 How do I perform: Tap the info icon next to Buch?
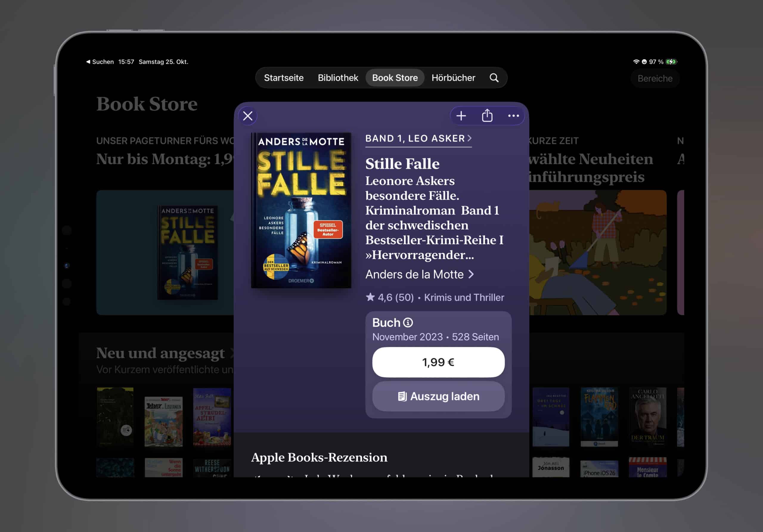(408, 323)
